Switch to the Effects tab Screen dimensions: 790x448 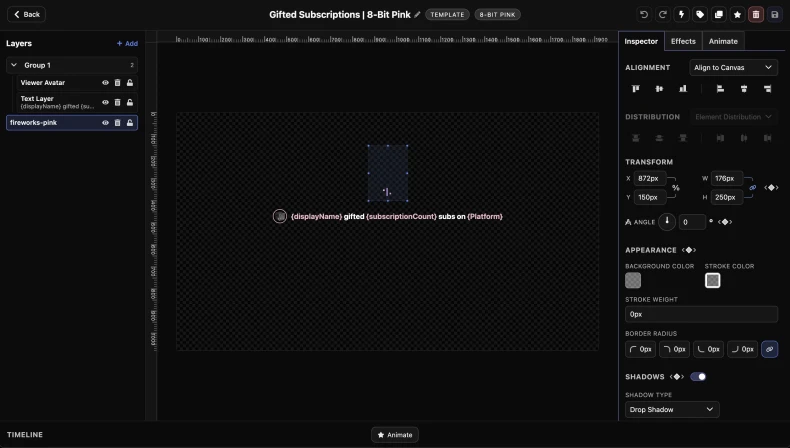click(x=683, y=41)
